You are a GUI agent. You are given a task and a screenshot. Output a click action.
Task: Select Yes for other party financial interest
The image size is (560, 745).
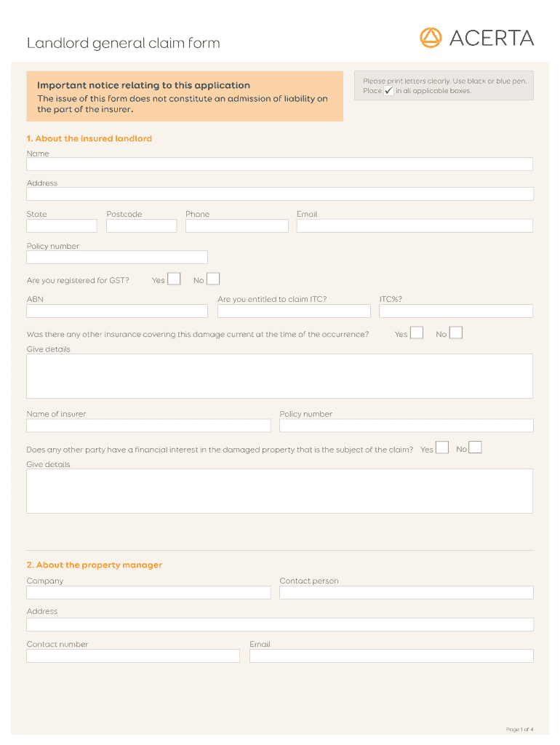point(442,448)
